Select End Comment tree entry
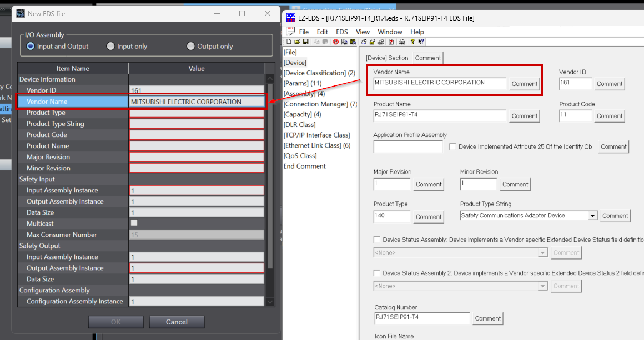Image resolution: width=644 pixels, height=340 pixels. coord(304,166)
